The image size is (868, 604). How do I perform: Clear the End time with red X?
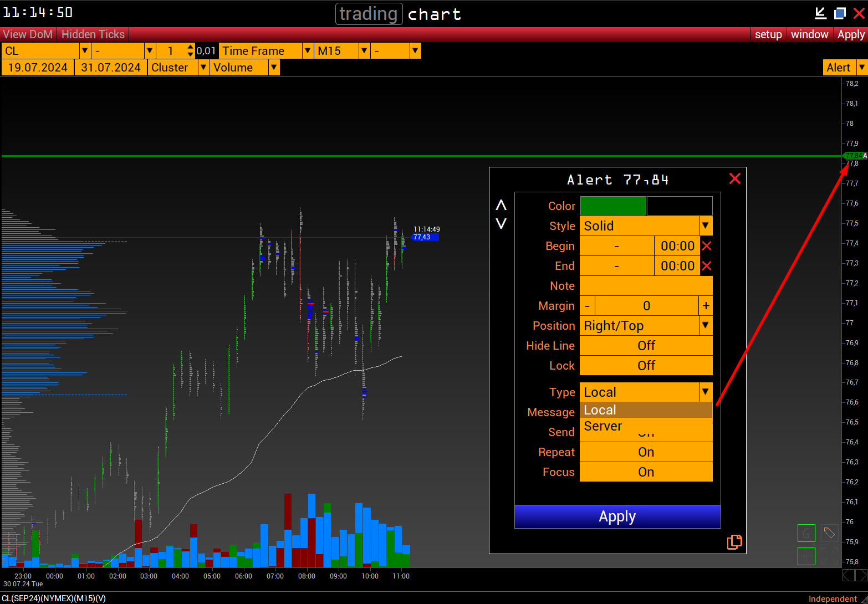tap(706, 266)
